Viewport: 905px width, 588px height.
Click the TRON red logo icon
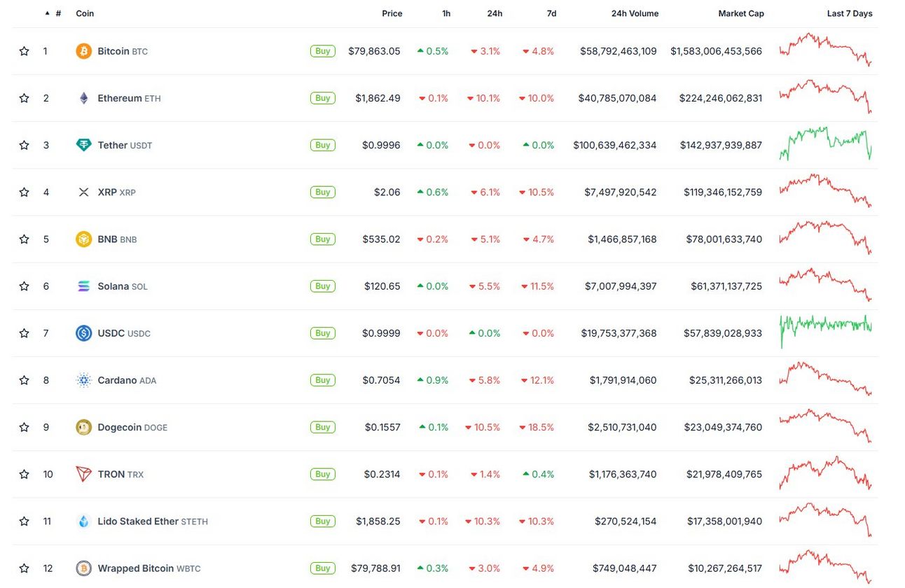[84, 474]
